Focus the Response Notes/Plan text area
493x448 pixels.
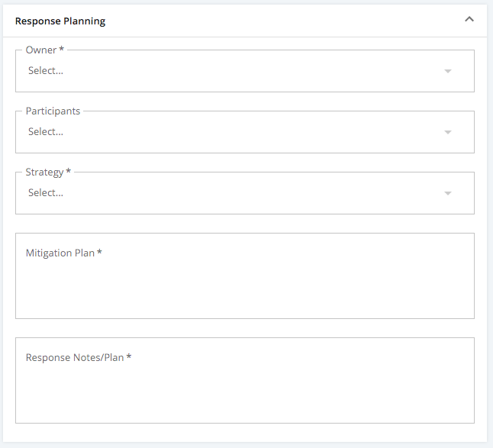tap(245, 380)
